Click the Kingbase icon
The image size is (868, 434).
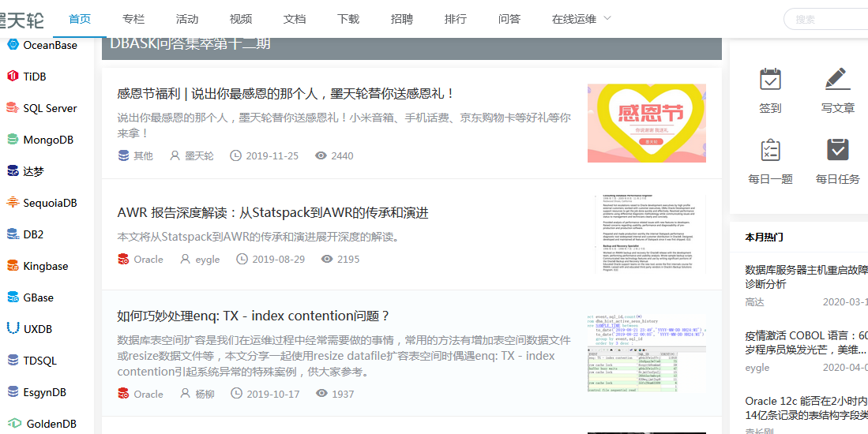[13, 266]
